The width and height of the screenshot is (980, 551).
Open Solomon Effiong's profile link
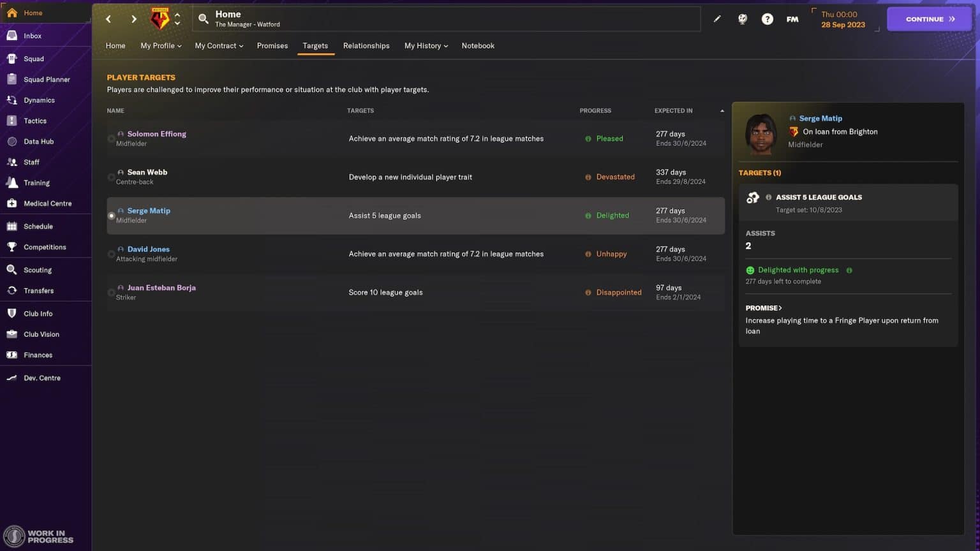[x=156, y=134]
